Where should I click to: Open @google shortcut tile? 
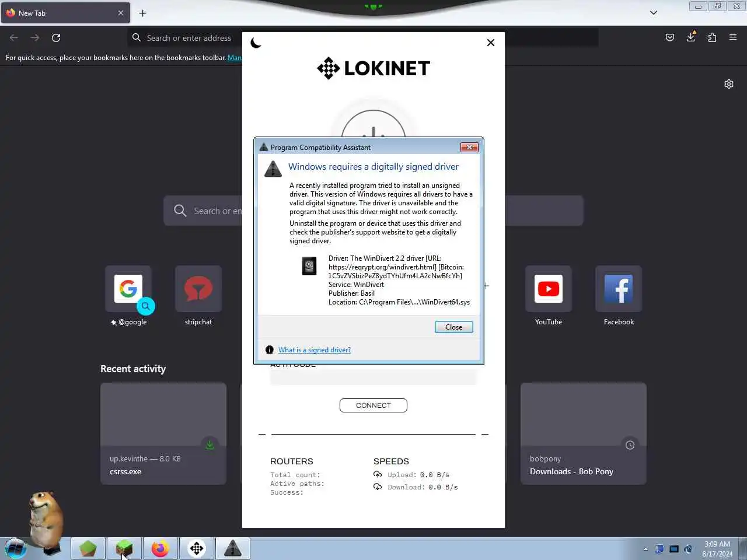128,289
